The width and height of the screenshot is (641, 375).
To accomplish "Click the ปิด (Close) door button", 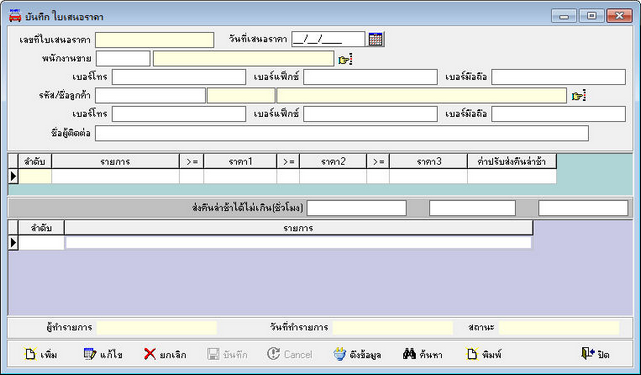I will click(595, 354).
